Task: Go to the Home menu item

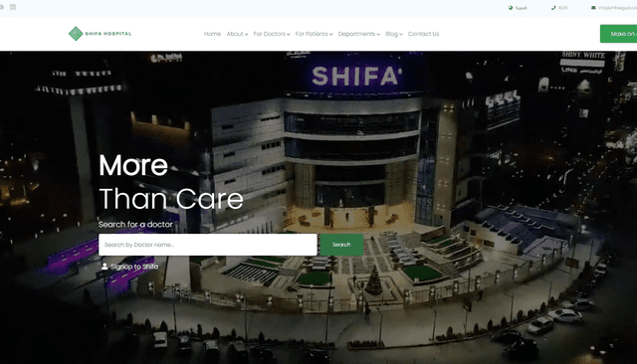Action: (212, 34)
